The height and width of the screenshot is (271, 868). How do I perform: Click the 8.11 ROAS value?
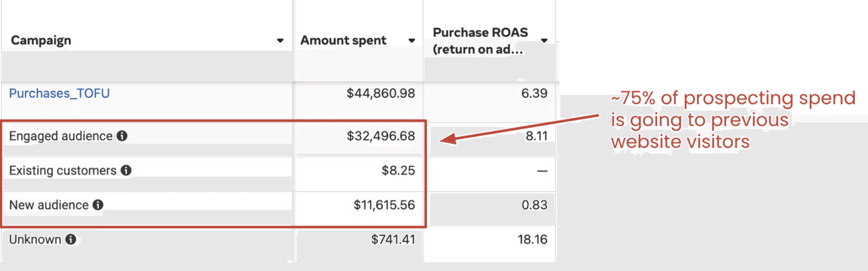[536, 136]
